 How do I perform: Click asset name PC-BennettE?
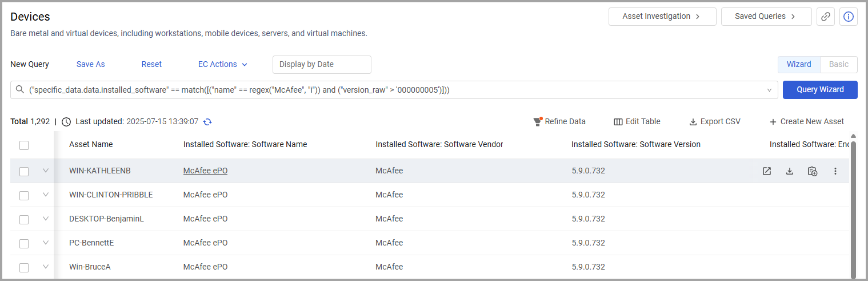(91, 243)
